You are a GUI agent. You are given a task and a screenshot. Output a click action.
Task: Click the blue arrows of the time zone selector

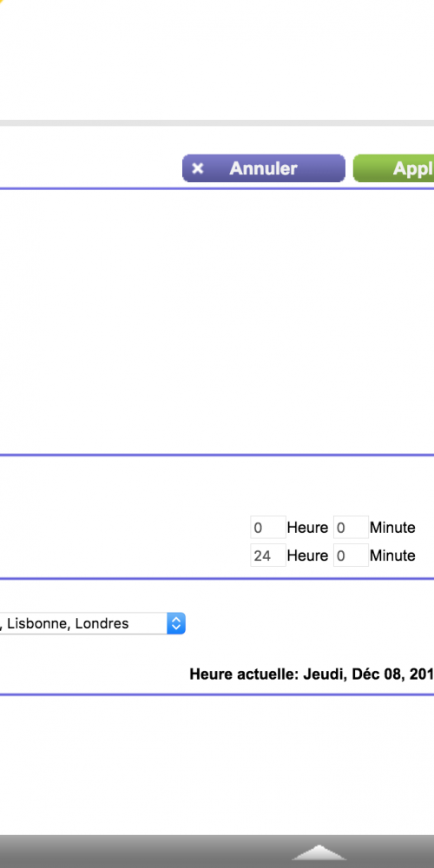(176, 623)
